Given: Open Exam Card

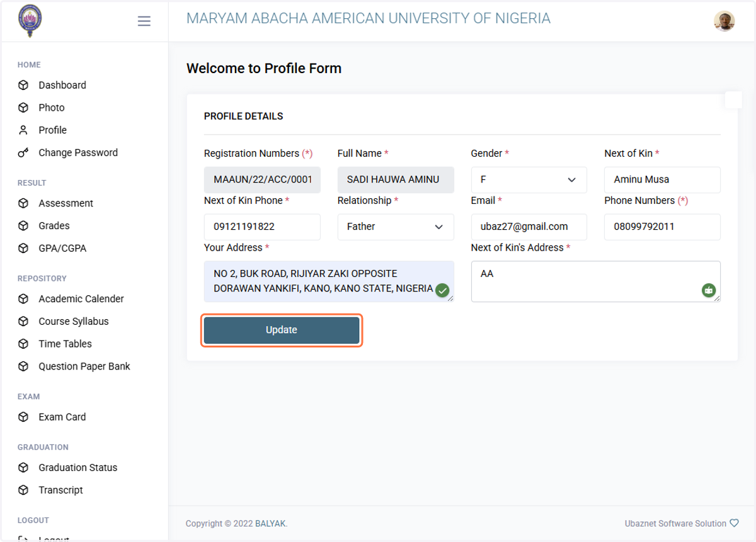Looking at the screenshot, I should click(x=62, y=417).
